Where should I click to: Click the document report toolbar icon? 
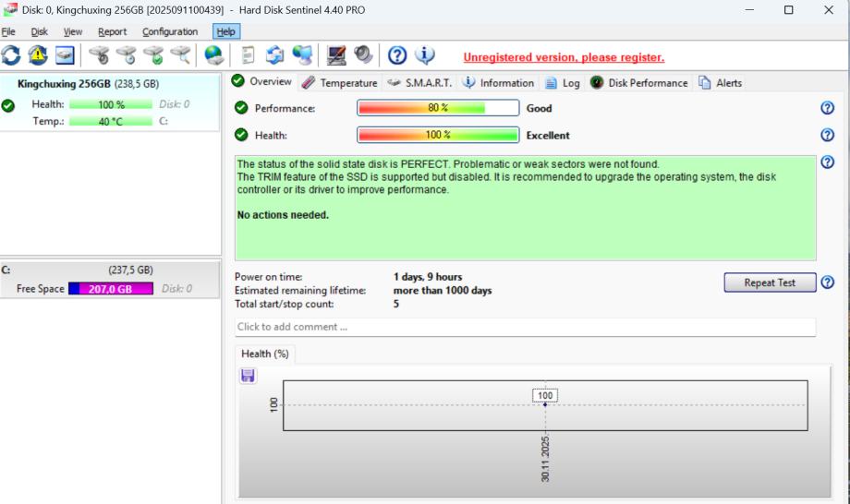248,55
